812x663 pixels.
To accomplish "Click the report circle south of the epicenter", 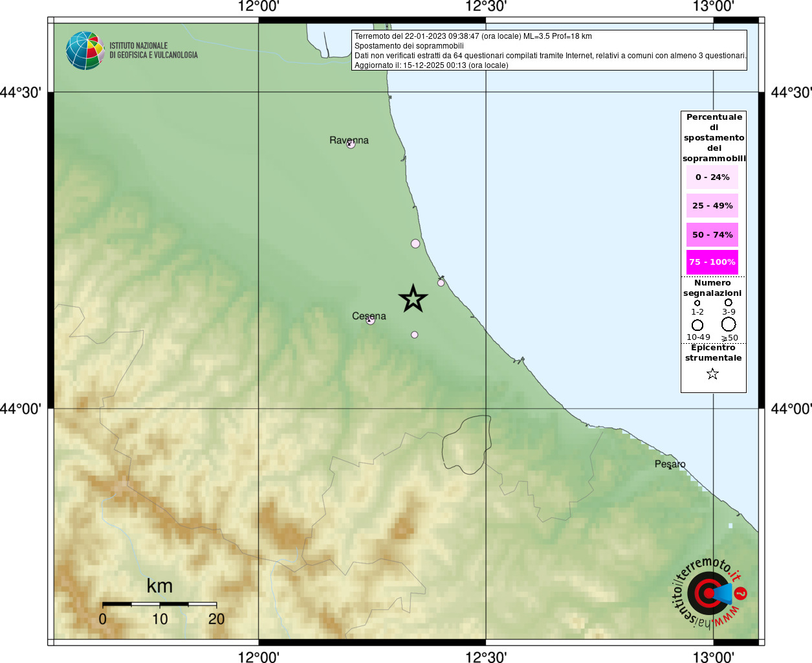I will pyautogui.click(x=414, y=335).
